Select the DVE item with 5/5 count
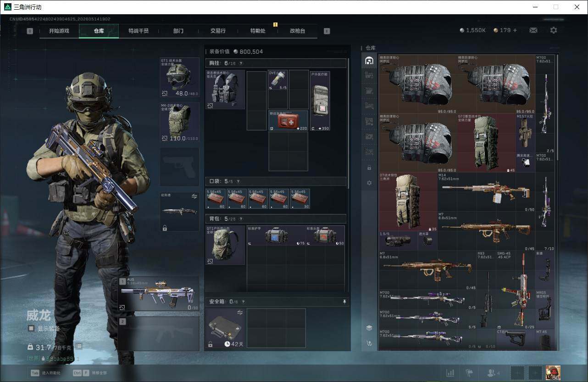 278,80
